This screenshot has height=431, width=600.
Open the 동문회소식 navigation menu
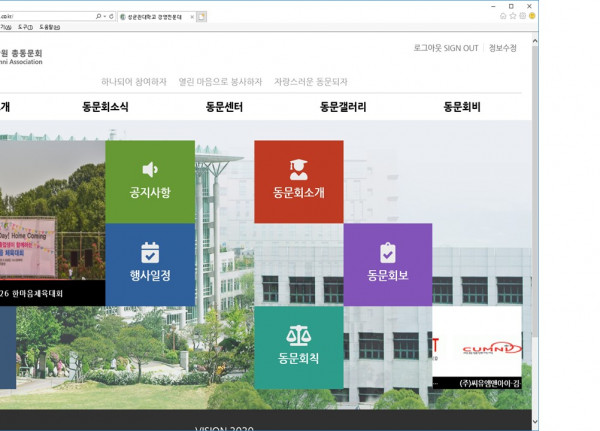point(105,107)
